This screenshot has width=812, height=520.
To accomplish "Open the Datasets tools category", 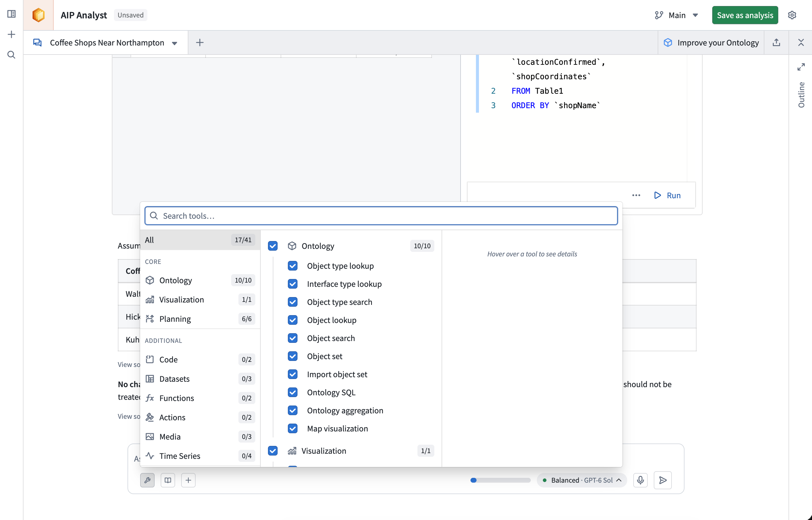I will [200, 379].
